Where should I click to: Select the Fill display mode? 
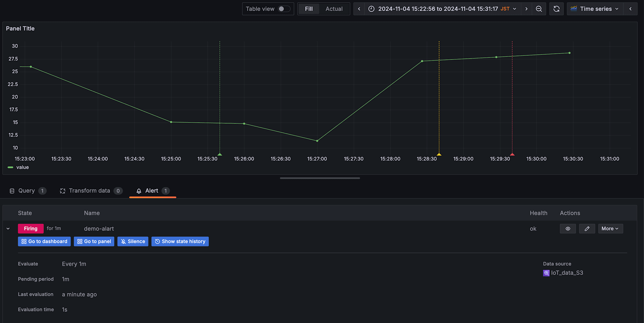tap(308, 9)
